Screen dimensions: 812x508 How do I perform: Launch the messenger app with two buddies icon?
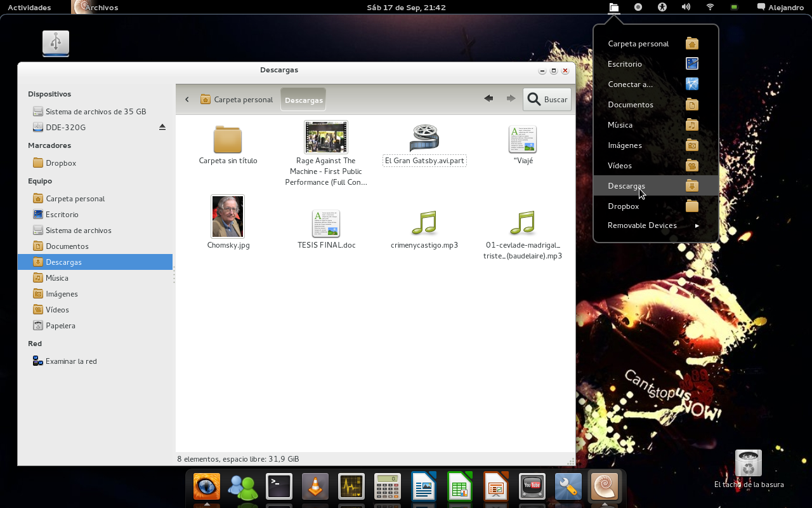coord(243,487)
